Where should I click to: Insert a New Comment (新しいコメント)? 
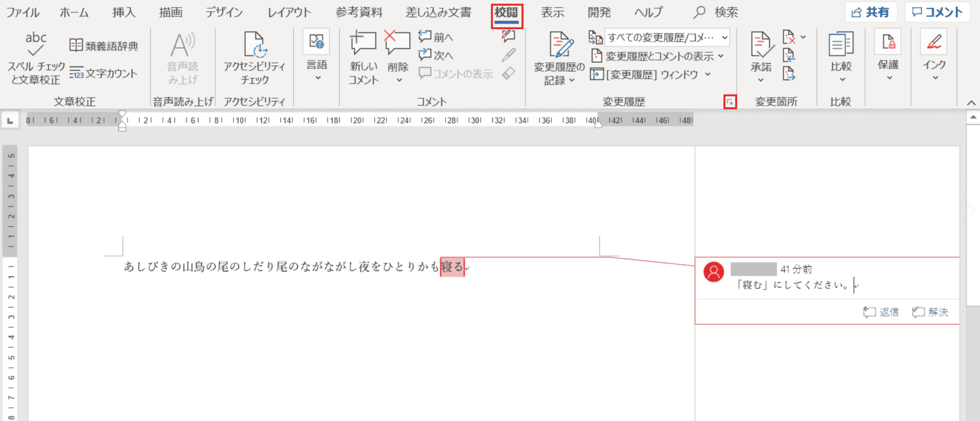pos(363,58)
